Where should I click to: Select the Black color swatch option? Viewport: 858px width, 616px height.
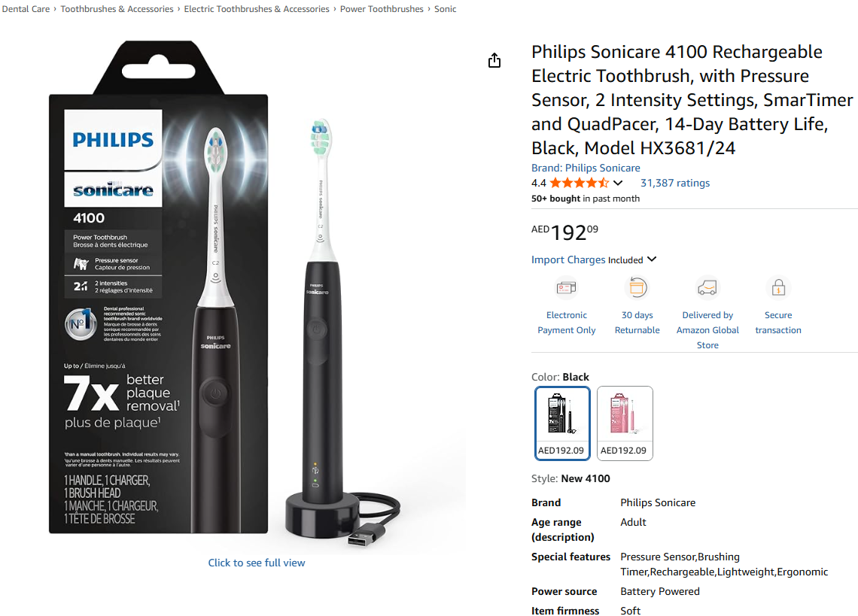pos(562,423)
